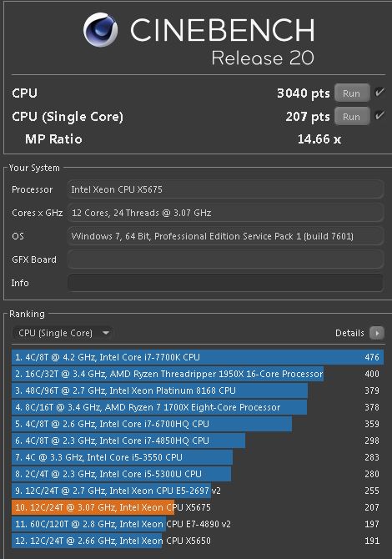Click the Details arrow icon in Ranking
The image size is (392, 559).
pos(377,334)
